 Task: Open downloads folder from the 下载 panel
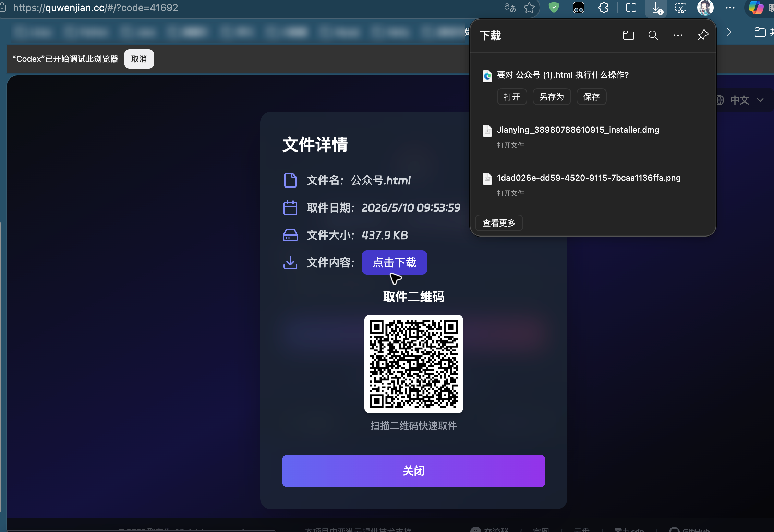pyautogui.click(x=628, y=35)
